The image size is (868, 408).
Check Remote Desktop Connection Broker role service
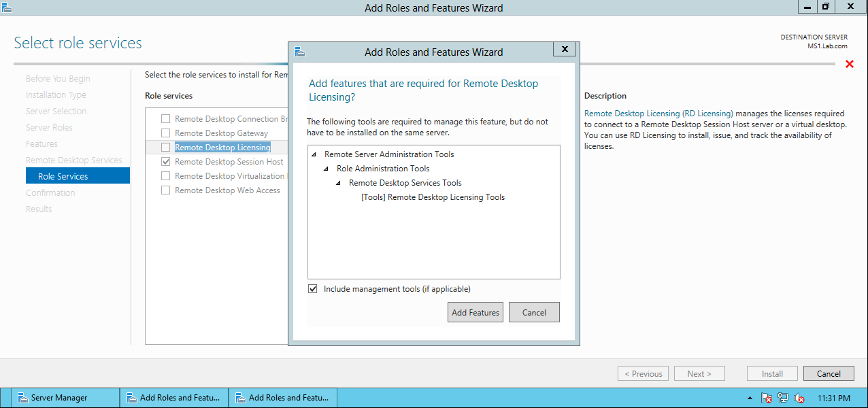(x=165, y=119)
